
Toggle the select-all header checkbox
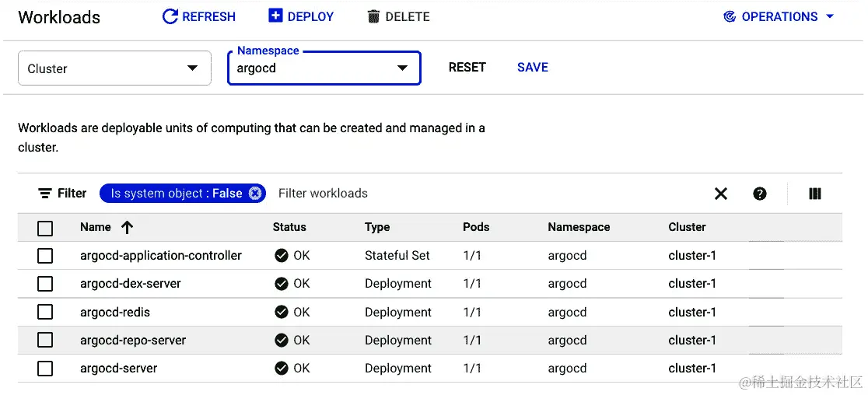45,228
